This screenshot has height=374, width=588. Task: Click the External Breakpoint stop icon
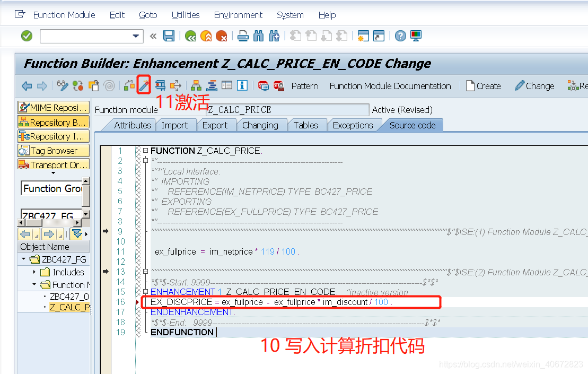pyautogui.click(x=279, y=86)
